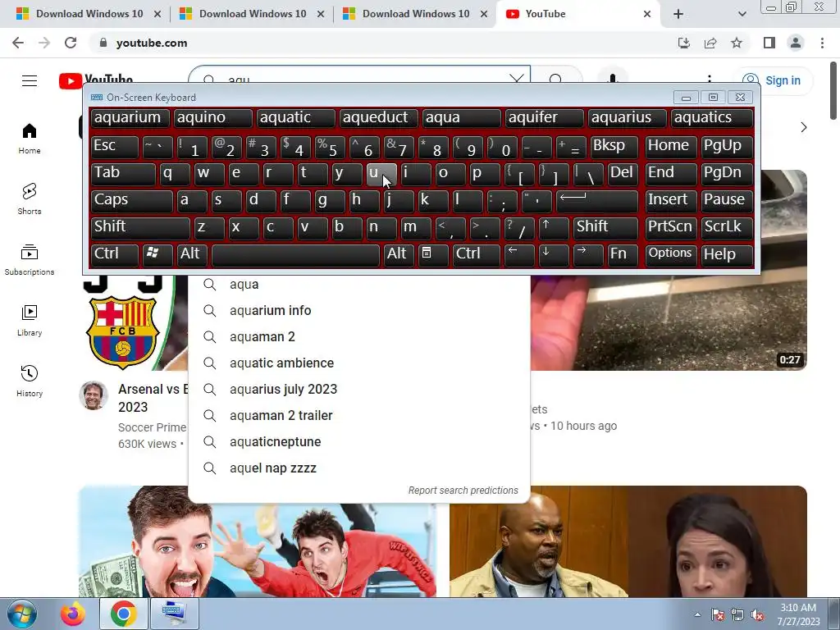The image size is (840, 630).
Task: Show hidden tray icons arrow
Action: click(697, 615)
